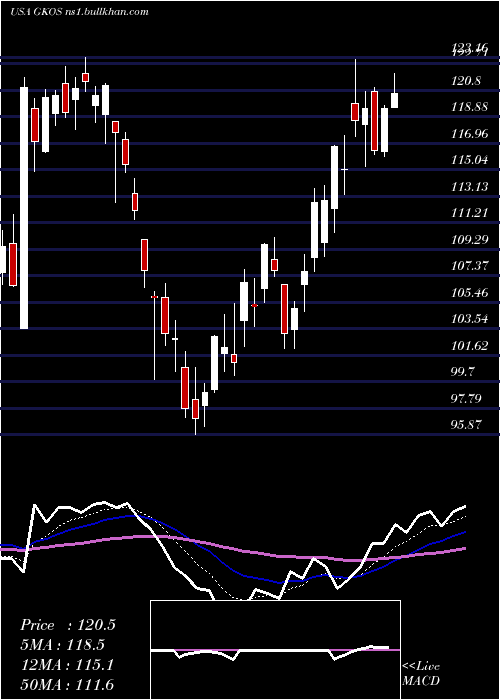Screen dimensions: 500x700
Task: Click the 105.46 price axis label
Action: point(469,293)
